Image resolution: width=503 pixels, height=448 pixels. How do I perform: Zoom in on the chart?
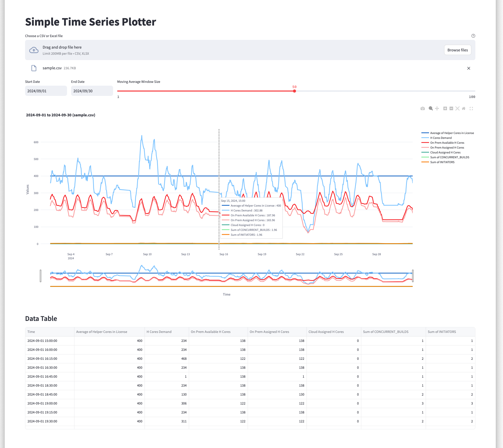(x=445, y=109)
